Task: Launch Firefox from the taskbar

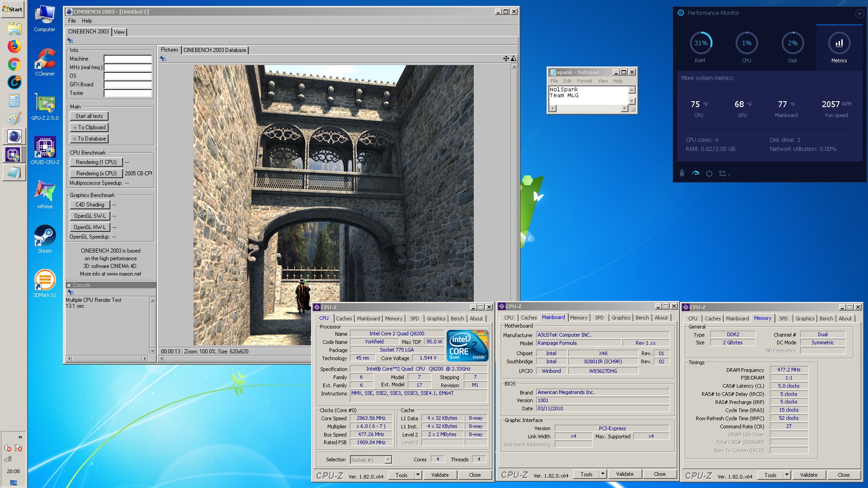Action: point(14,46)
